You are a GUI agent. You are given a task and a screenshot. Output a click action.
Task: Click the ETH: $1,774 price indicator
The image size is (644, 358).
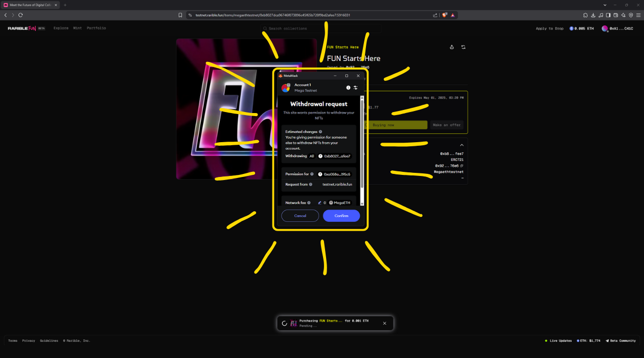click(x=589, y=341)
